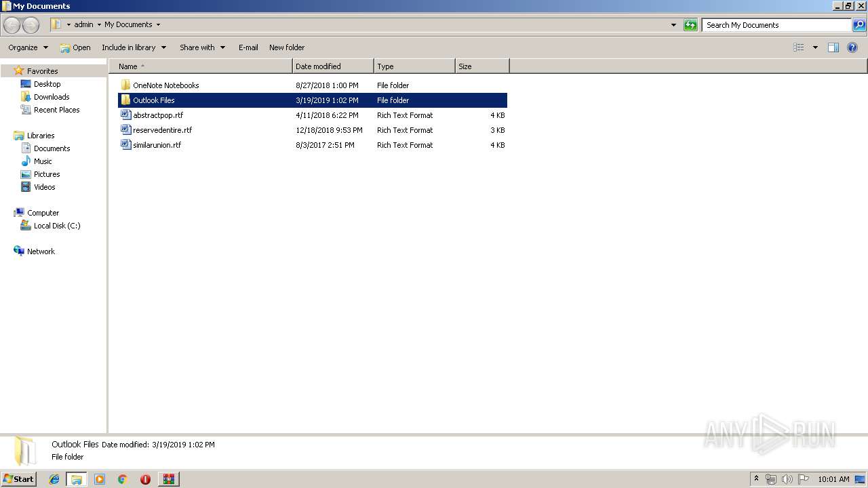Select Favorites star heading
868x488 pixels.
coord(42,71)
